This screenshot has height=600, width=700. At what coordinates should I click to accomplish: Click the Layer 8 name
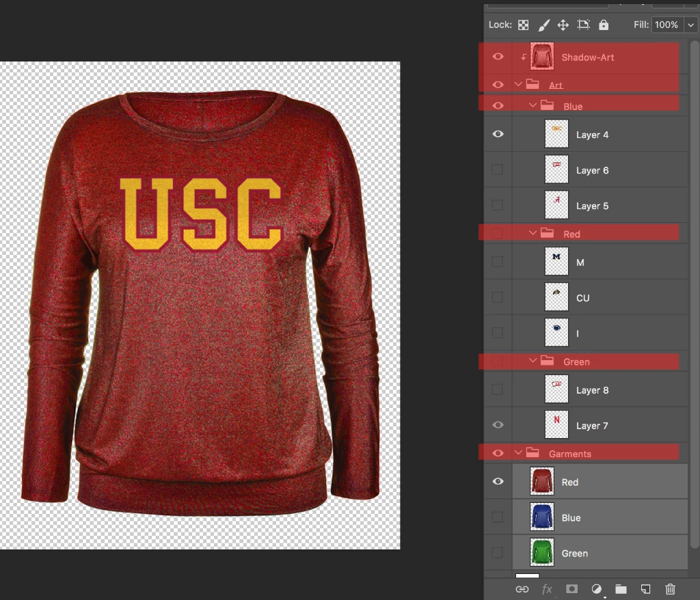click(592, 390)
